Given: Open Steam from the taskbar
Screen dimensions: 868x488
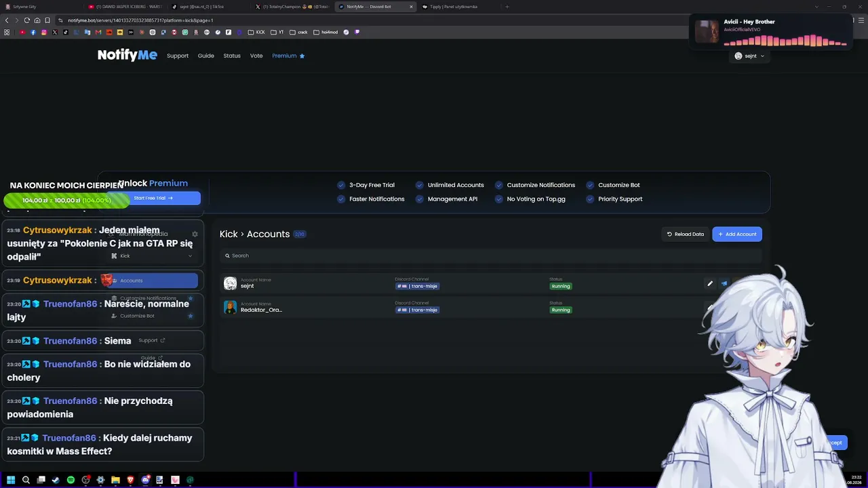Looking at the screenshot, I should click(x=56, y=480).
